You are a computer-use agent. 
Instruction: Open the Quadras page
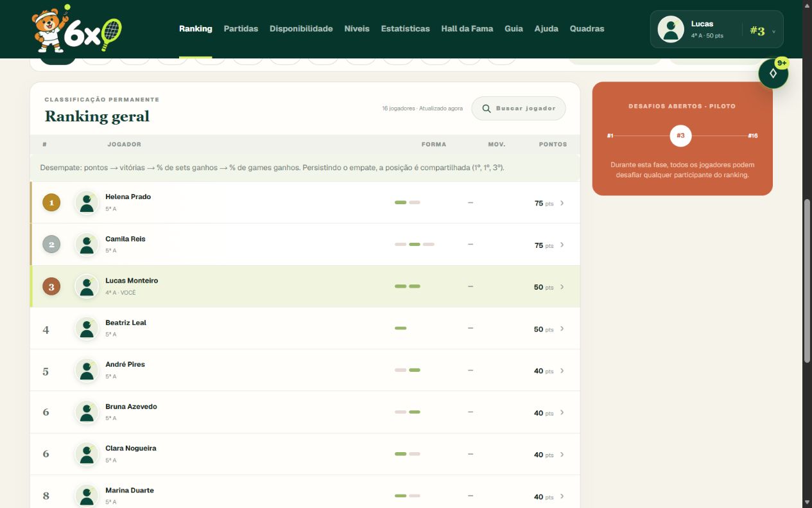click(x=587, y=29)
